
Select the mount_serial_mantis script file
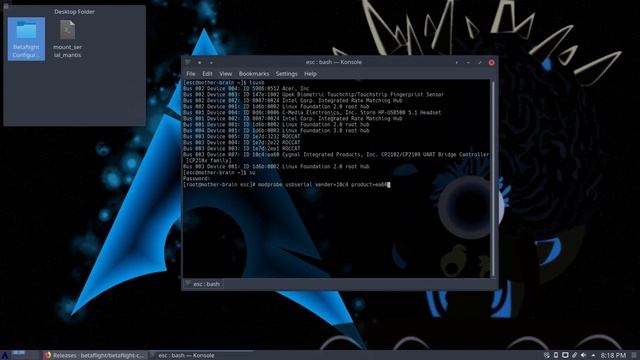[x=67, y=39]
